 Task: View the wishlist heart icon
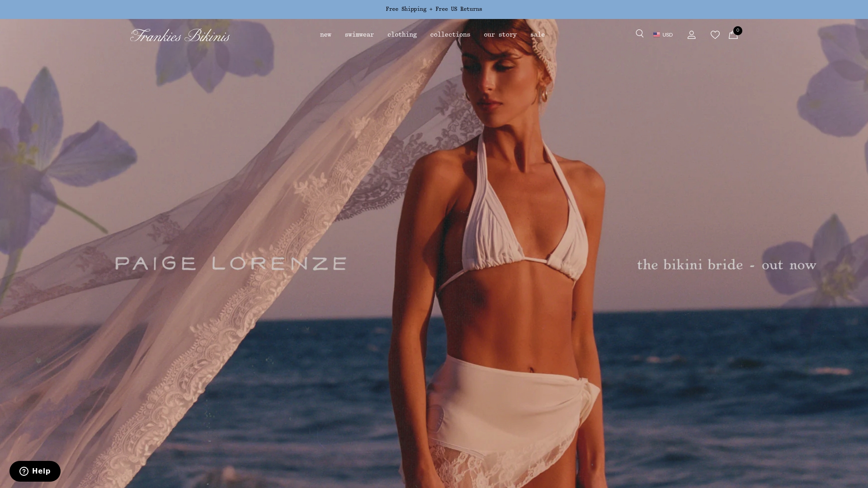715,35
